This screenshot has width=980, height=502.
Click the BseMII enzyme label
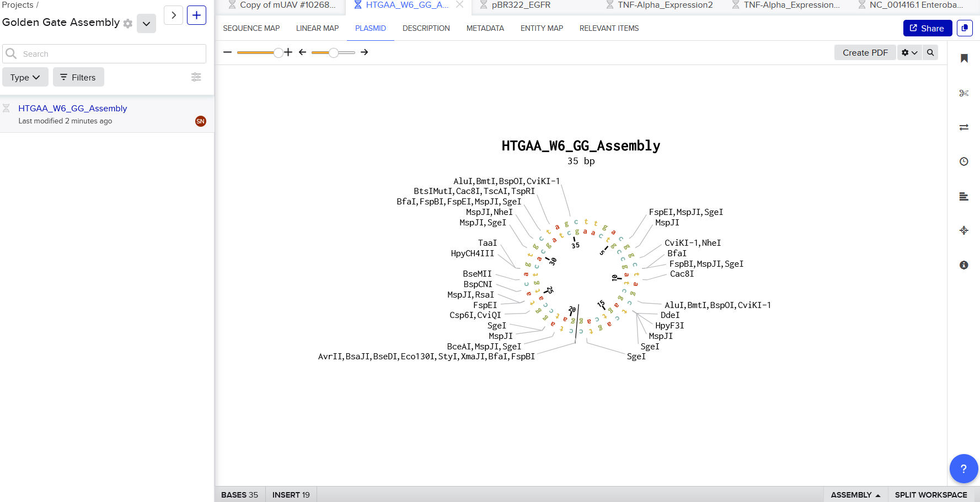(x=478, y=274)
